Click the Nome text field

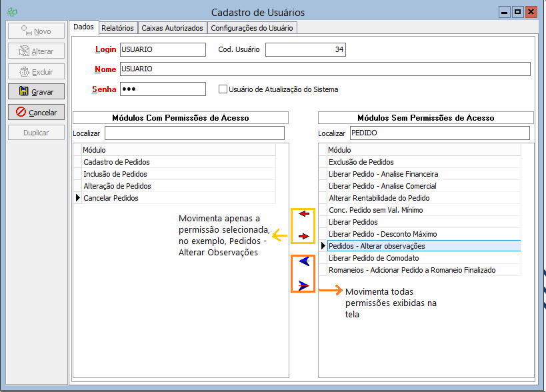coord(324,69)
